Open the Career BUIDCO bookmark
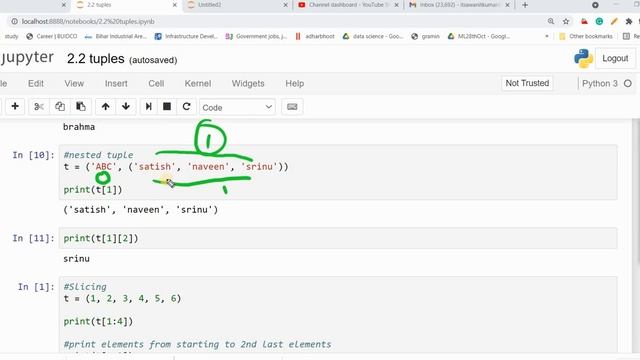The width and height of the screenshot is (640, 360). [x=52, y=36]
